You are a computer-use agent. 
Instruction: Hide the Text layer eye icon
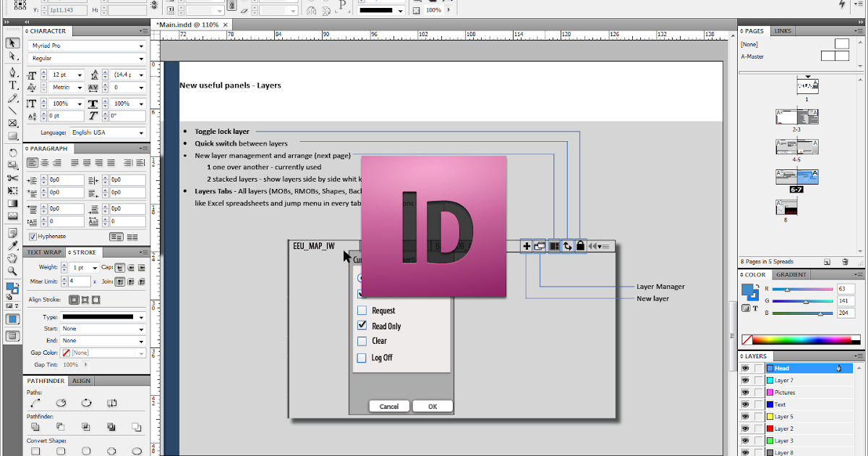[745, 405]
